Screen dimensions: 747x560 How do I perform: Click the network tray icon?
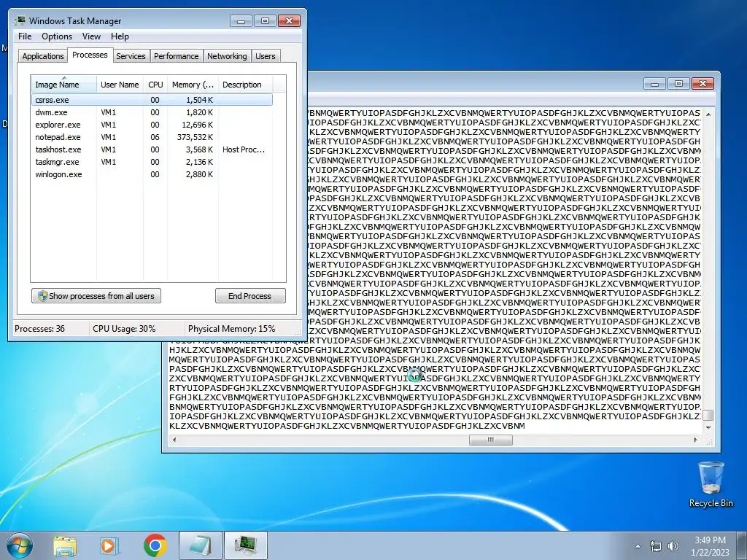656,546
